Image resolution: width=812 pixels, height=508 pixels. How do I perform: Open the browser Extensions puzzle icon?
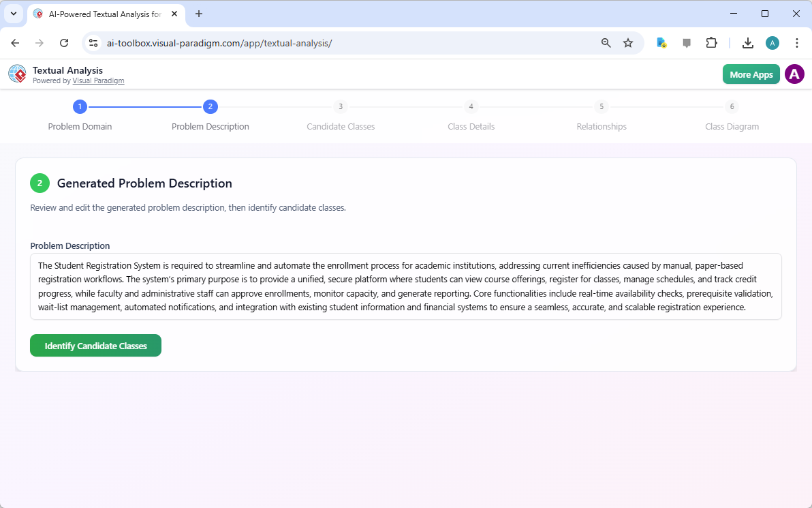(x=711, y=42)
